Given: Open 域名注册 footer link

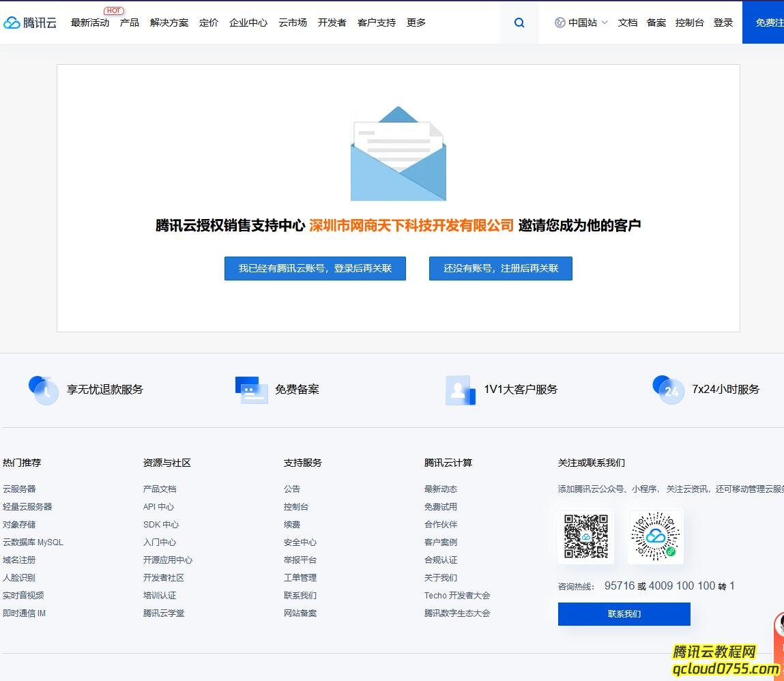Looking at the screenshot, I should (19, 560).
